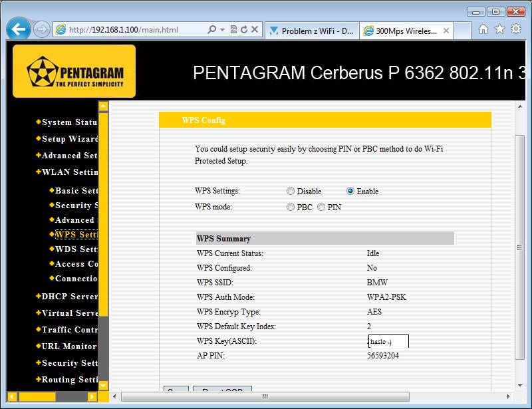This screenshot has width=532, height=409.
Task: Click sidebar horizontal scroll right arrow
Action: coord(92,396)
